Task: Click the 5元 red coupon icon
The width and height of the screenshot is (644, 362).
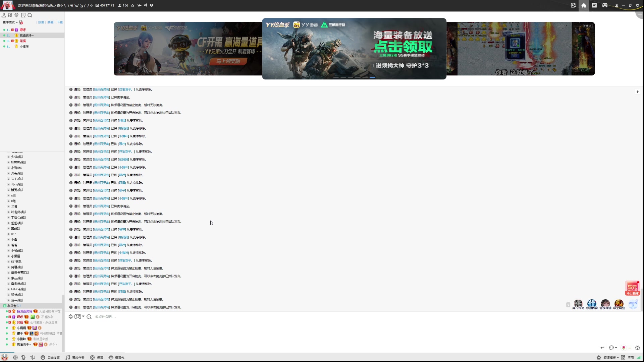Action: coord(632,288)
